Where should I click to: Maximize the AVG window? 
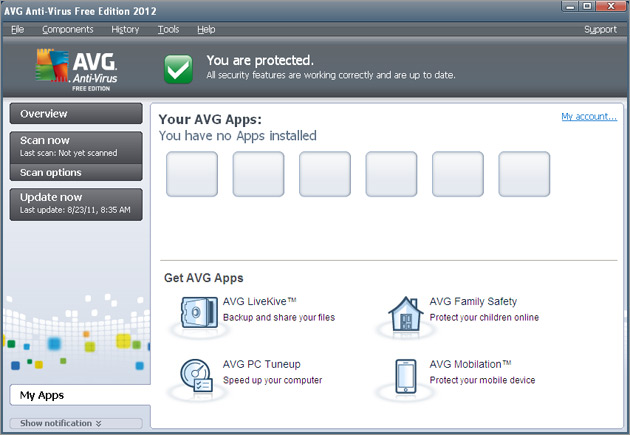[587, 6]
